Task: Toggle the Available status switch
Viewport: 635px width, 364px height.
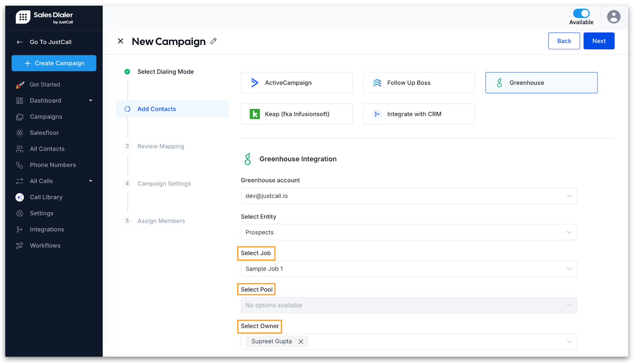Action: pos(581,13)
